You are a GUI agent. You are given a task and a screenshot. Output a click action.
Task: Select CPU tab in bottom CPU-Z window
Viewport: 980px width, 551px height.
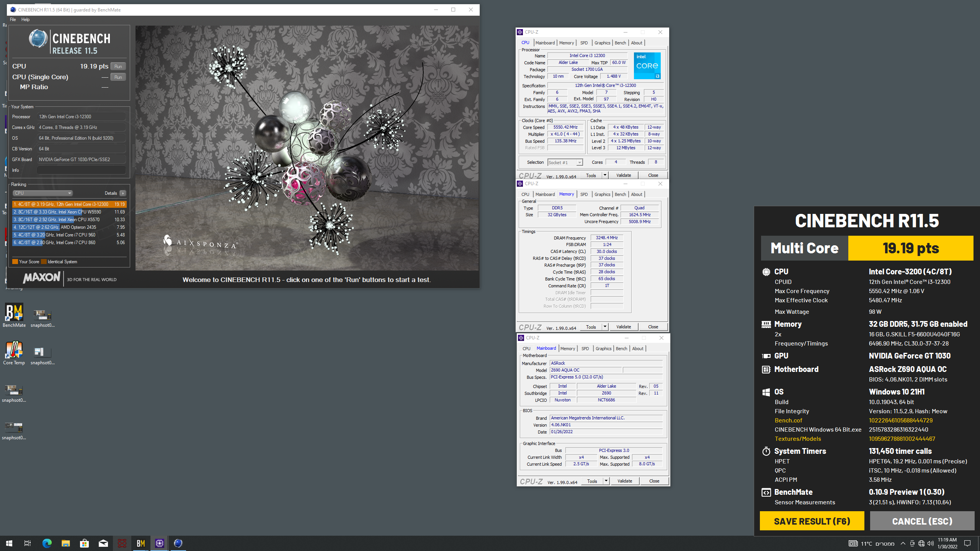(526, 349)
